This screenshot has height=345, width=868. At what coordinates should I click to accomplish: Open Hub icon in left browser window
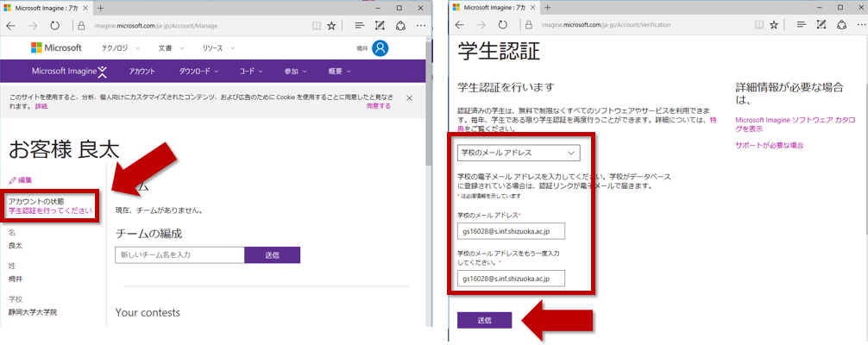click(x=359, y=26)
